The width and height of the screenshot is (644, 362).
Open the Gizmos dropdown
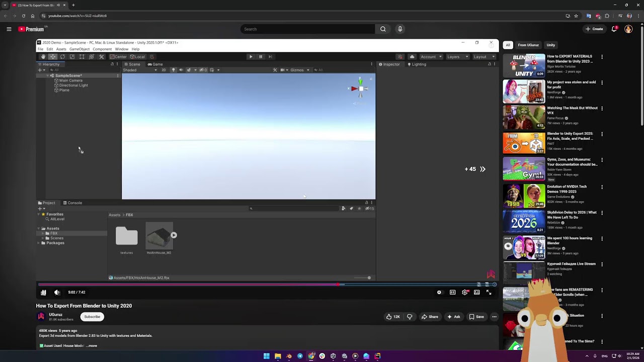point(299,70)
